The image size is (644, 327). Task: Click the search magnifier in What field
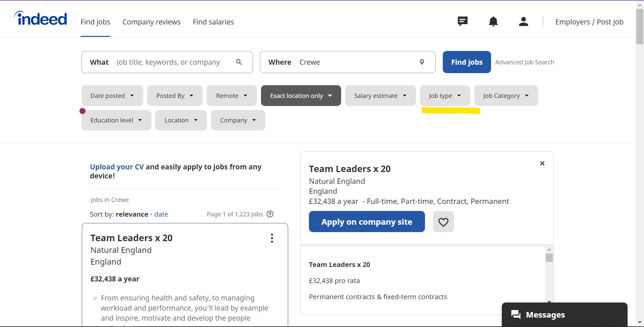239,62
